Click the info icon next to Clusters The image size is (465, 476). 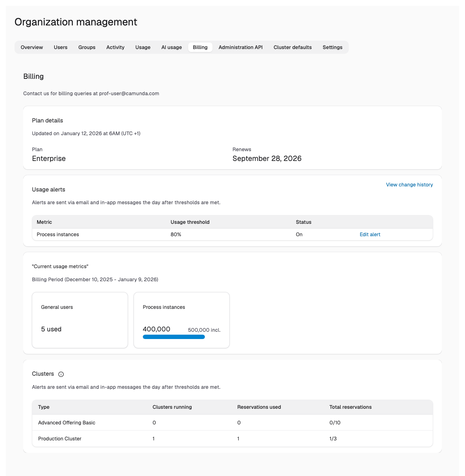click(x=61, y=374)
